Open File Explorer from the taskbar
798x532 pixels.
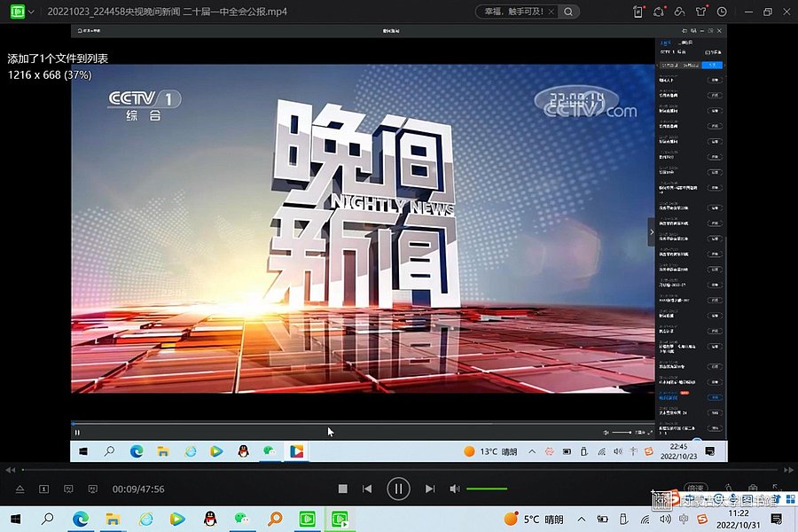[113, 519]
